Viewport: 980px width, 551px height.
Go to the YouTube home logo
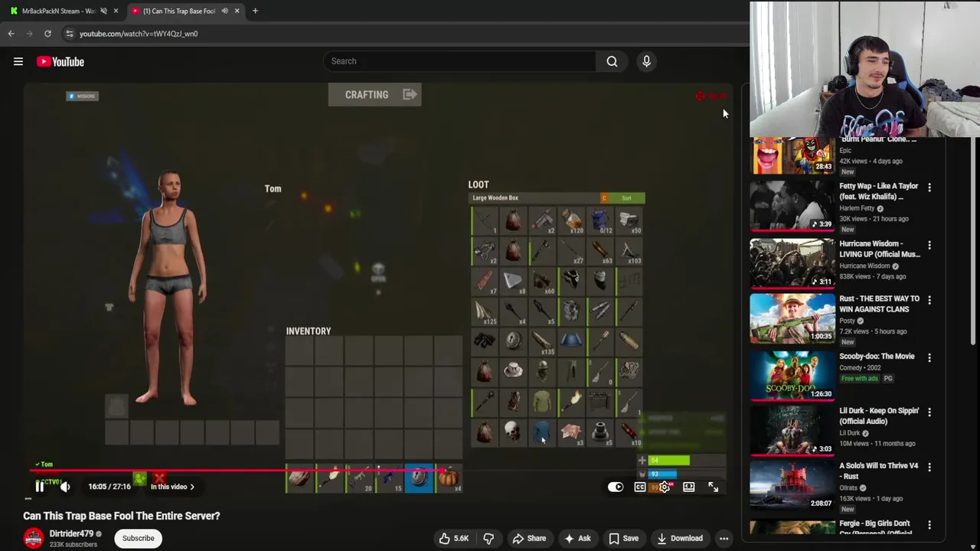[x=60, y=61]
